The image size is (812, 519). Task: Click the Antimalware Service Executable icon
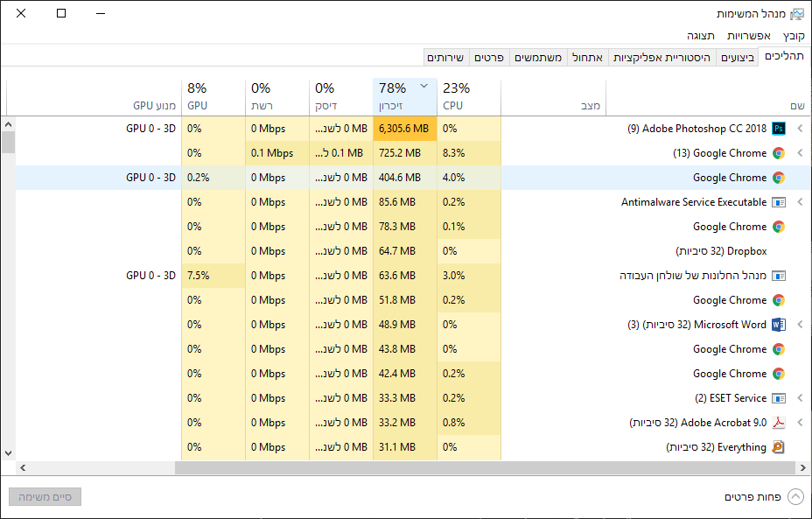(778, 202)
